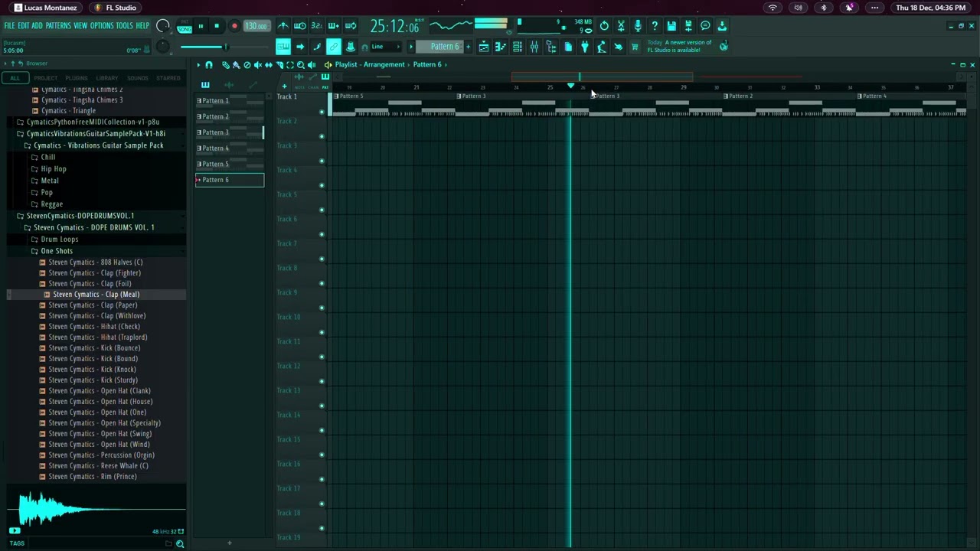Select the Slice tool in Playlist toolbar

pyautogui.click(x=279, y=65)
